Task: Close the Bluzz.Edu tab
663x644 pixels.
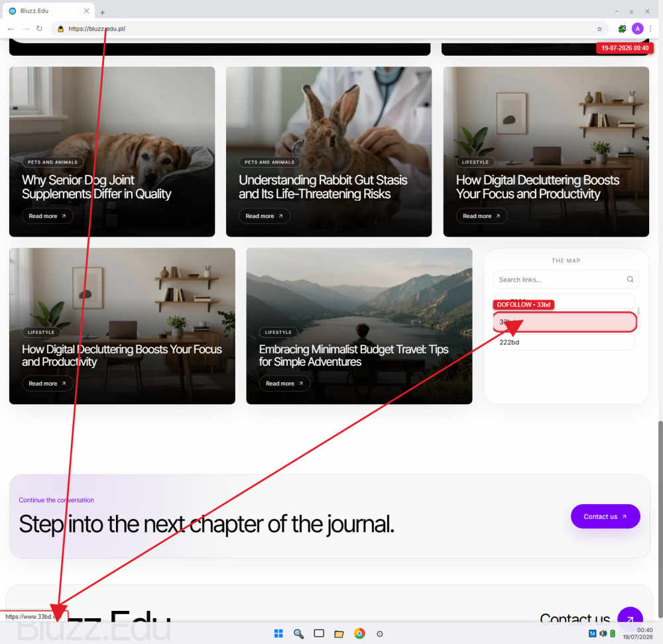Action: pos(86,11)
